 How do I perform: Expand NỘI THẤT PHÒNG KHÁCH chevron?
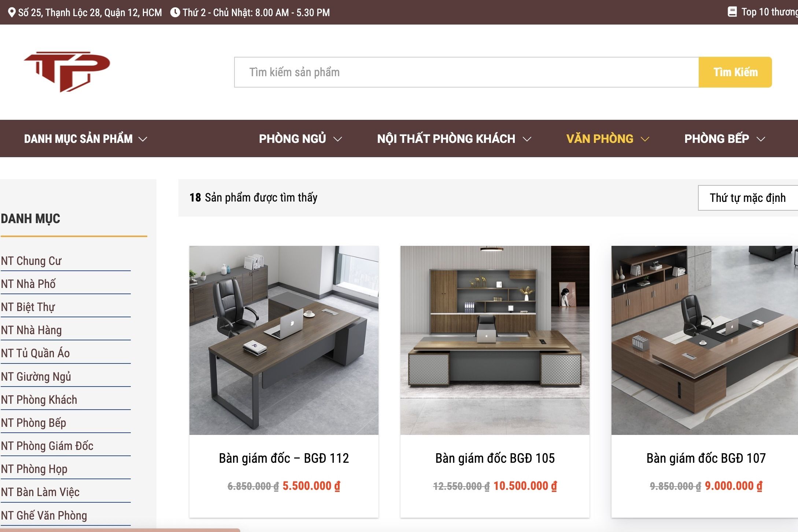coord(527,139)
